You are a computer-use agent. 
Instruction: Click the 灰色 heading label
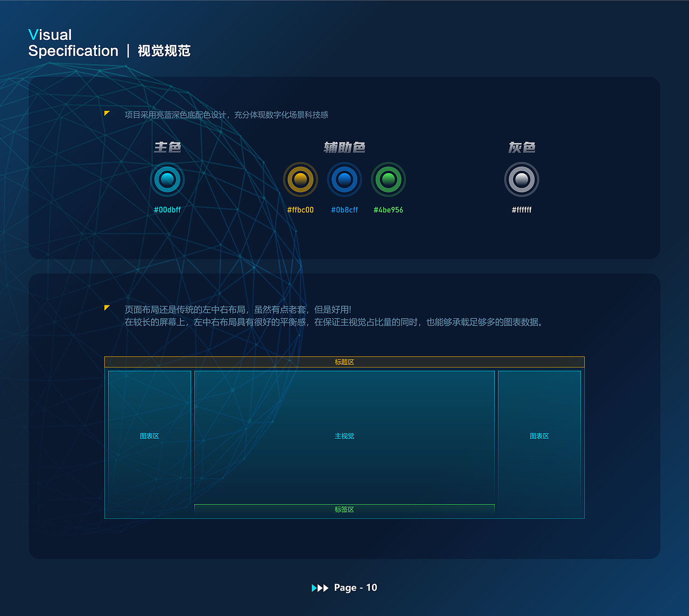pos(521,147)
